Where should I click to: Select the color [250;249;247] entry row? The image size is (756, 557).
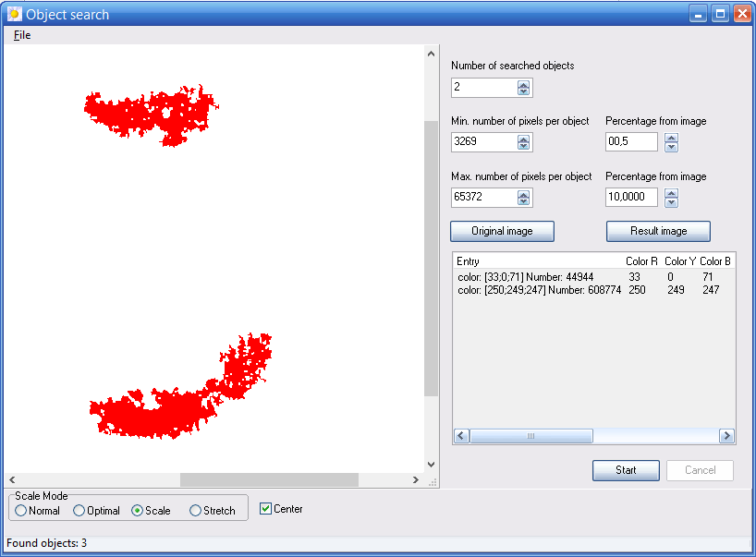[593, 290]
